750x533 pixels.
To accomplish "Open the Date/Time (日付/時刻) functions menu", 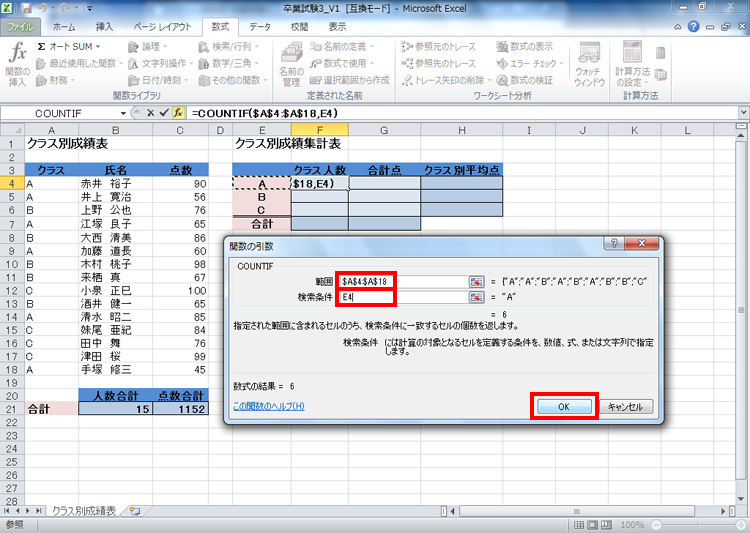I will [x=158, y=80].
